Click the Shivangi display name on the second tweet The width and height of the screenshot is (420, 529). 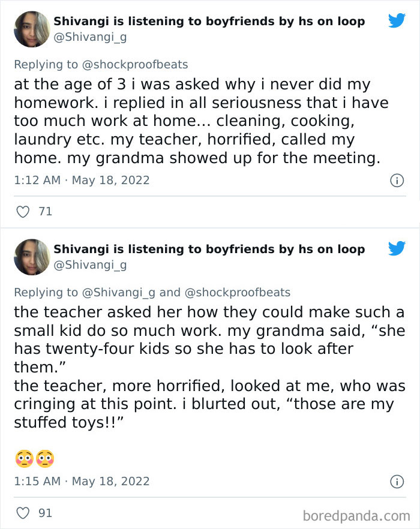tap(209, 249)
